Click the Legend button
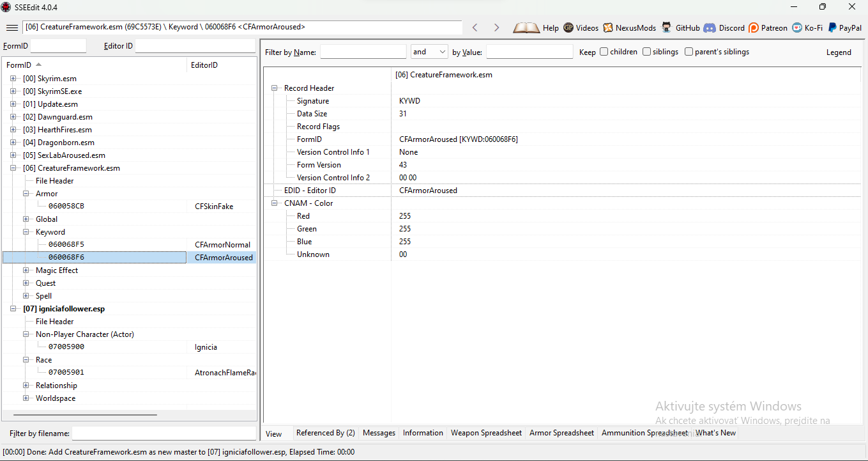This screenshot has height=461, width=868. click(x=839, y=52)
